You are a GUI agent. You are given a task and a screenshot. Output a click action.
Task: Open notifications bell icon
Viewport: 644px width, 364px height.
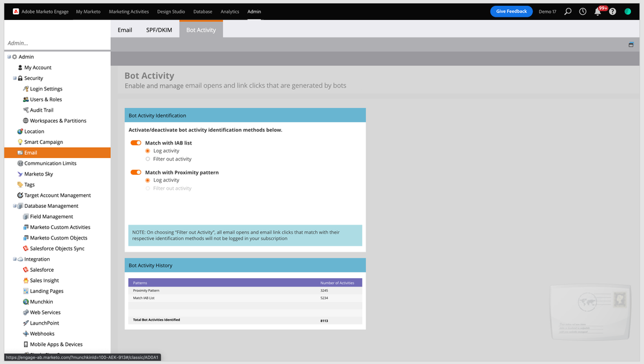click(598, 12)
